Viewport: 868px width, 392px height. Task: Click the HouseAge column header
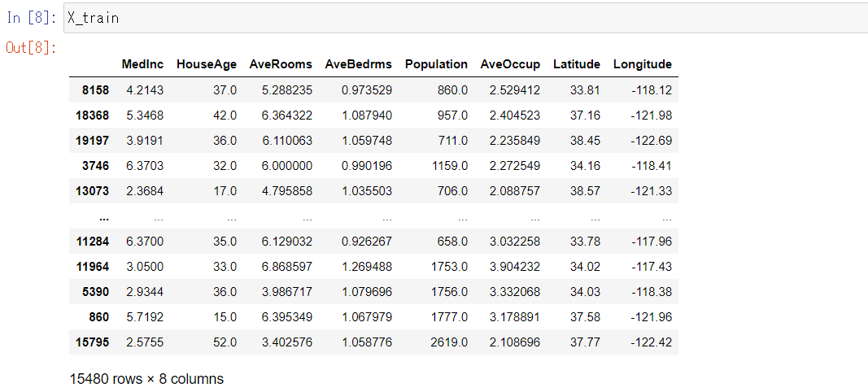207,64
